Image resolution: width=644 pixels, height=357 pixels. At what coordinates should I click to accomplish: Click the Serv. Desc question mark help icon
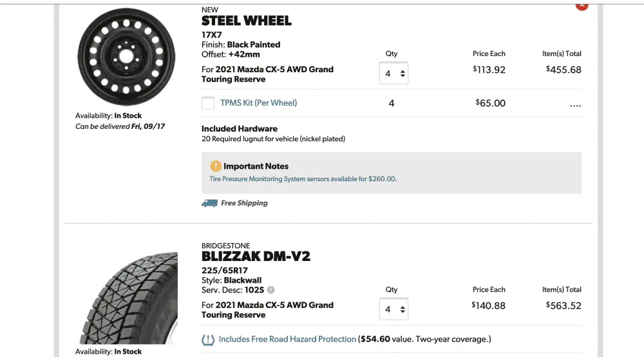pos(270,290)
